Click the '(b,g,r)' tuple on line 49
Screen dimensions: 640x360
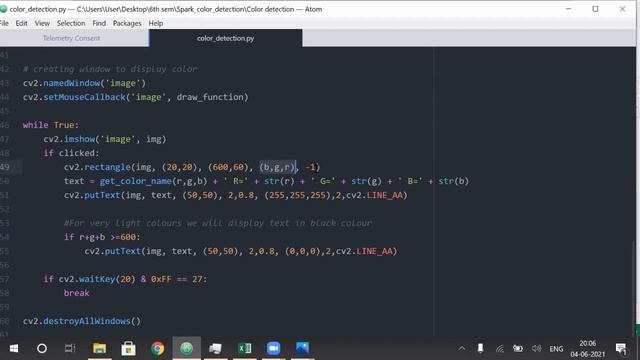(278, 167)
